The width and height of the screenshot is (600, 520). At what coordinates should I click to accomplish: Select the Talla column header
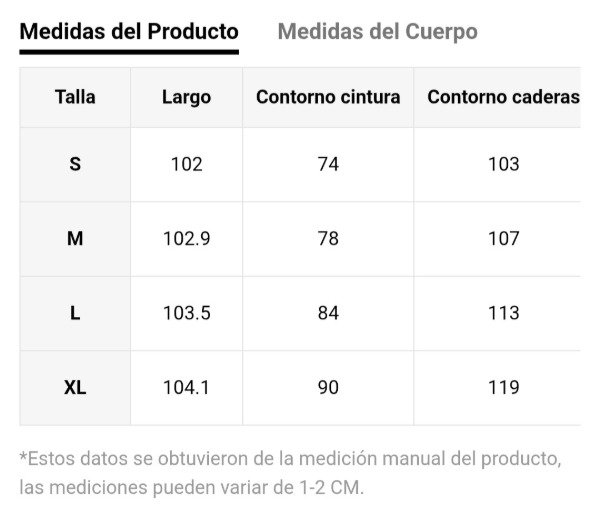coord(75,97)
